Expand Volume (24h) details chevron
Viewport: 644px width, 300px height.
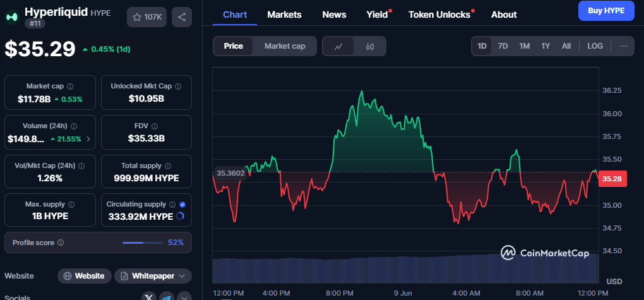click(x=88, y=139)
